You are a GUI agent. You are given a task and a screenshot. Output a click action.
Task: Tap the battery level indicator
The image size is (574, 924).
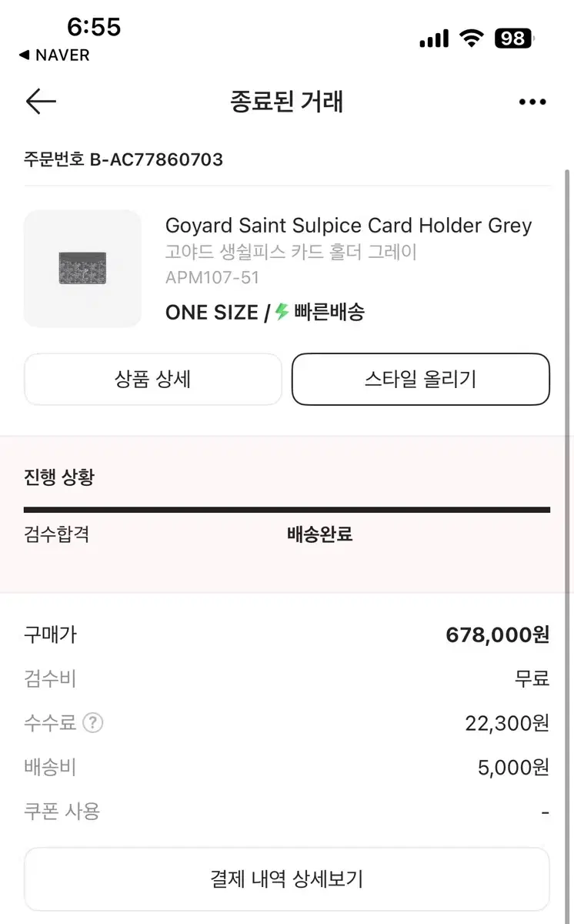[x=514, y=38]
